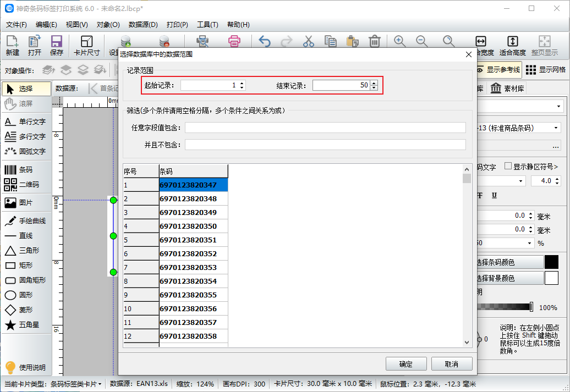Click the 选择条码颜色 button
This screenshot has width=570, height=392.
(x=510, y=262)
